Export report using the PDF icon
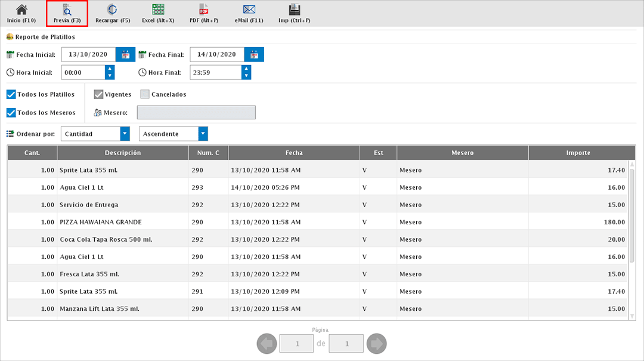Screen dimensions: 644x361 tap(203, 13)
